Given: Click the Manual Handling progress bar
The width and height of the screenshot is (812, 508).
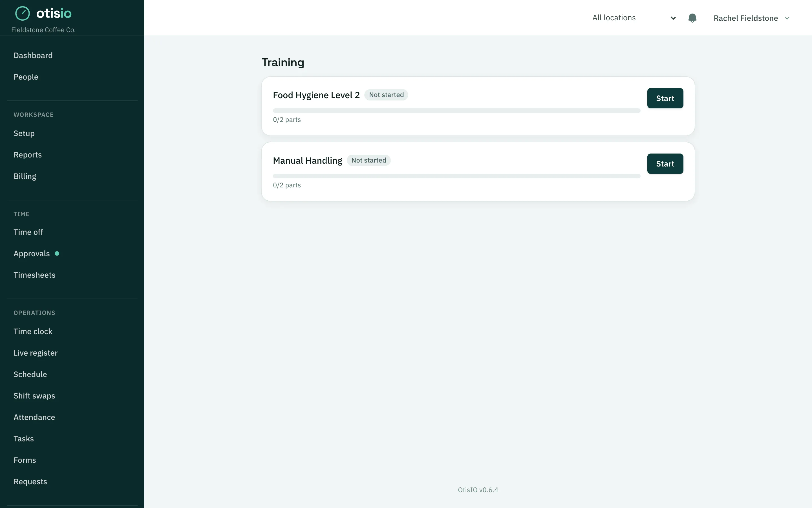Looking at the screenshot, I should point(457,176).
